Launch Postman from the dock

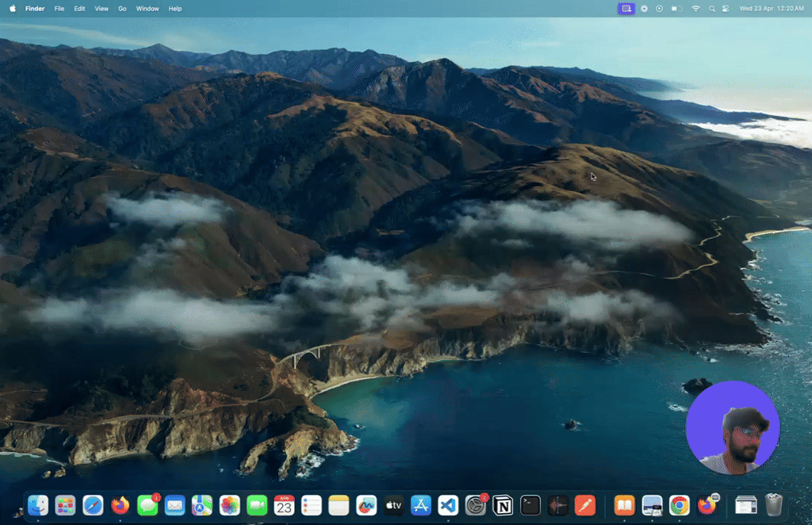click(585, 505)
